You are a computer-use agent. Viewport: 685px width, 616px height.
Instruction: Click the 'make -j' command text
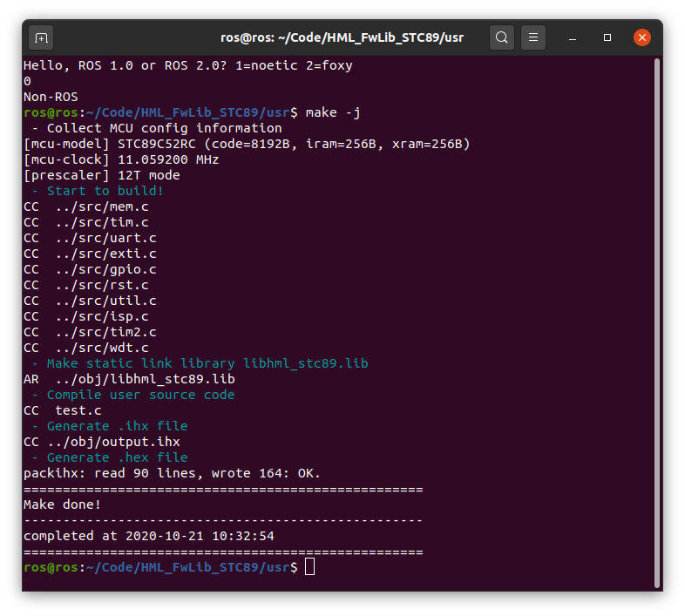click(x=333, y=112)
